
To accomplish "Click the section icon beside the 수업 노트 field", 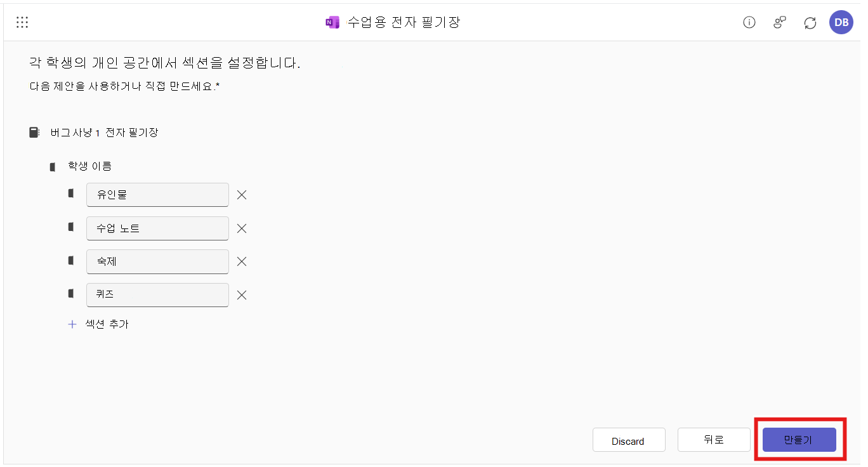I will 71,227.
